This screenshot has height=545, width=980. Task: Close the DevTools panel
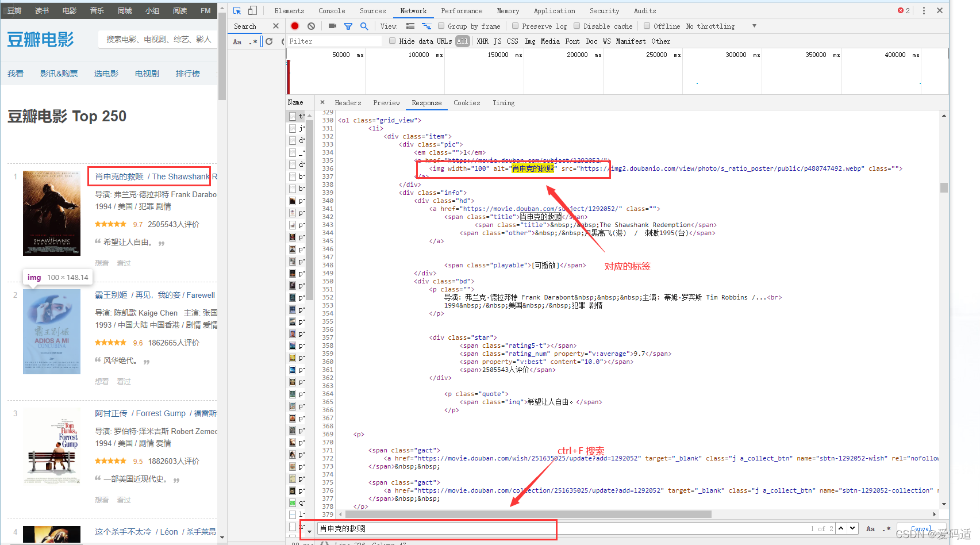tap(940, 10)
